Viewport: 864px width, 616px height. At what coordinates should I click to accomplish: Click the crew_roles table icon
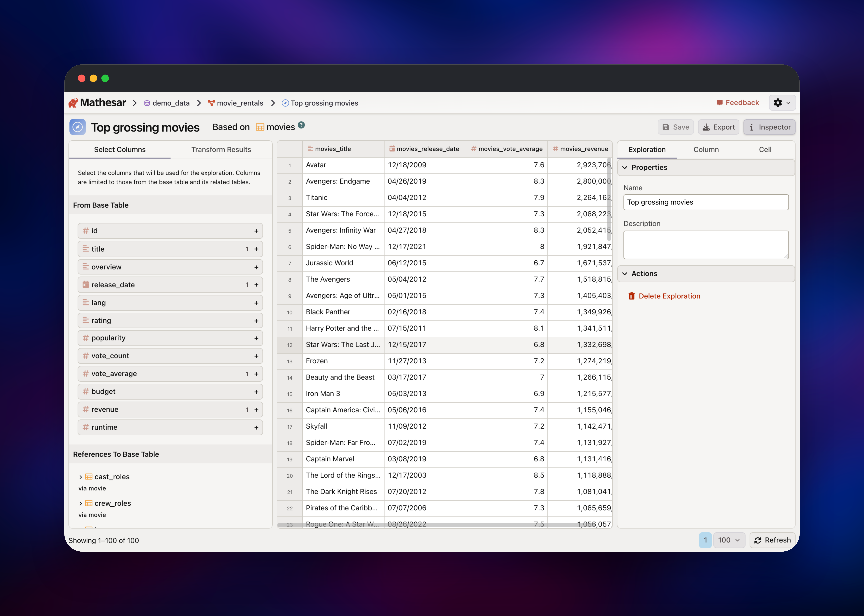[89, 503]
